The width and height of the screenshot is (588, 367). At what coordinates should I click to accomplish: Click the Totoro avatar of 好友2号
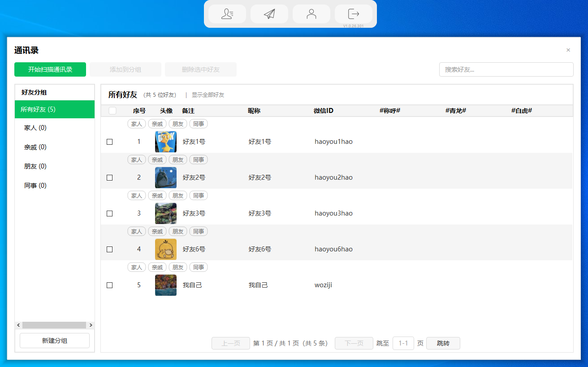point(165,177)
